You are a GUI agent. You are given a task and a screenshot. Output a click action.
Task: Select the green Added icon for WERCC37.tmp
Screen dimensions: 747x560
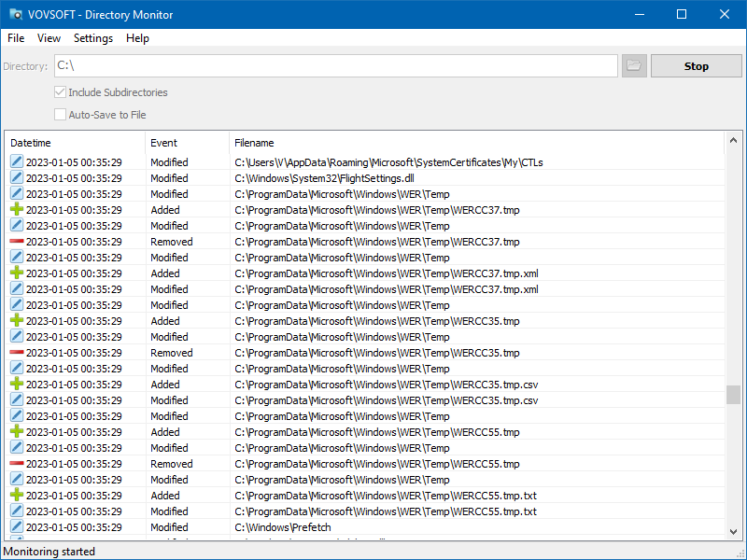click(15, 209)
